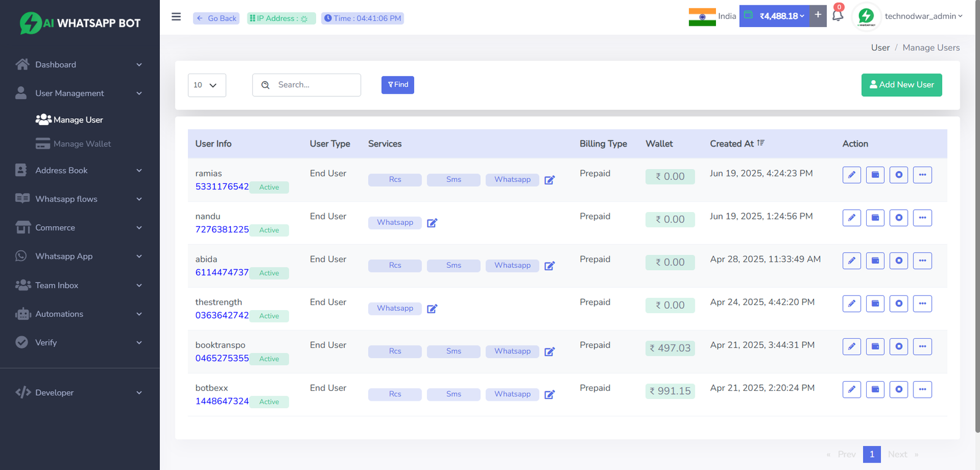Edit services for ramias

[549, 180]
